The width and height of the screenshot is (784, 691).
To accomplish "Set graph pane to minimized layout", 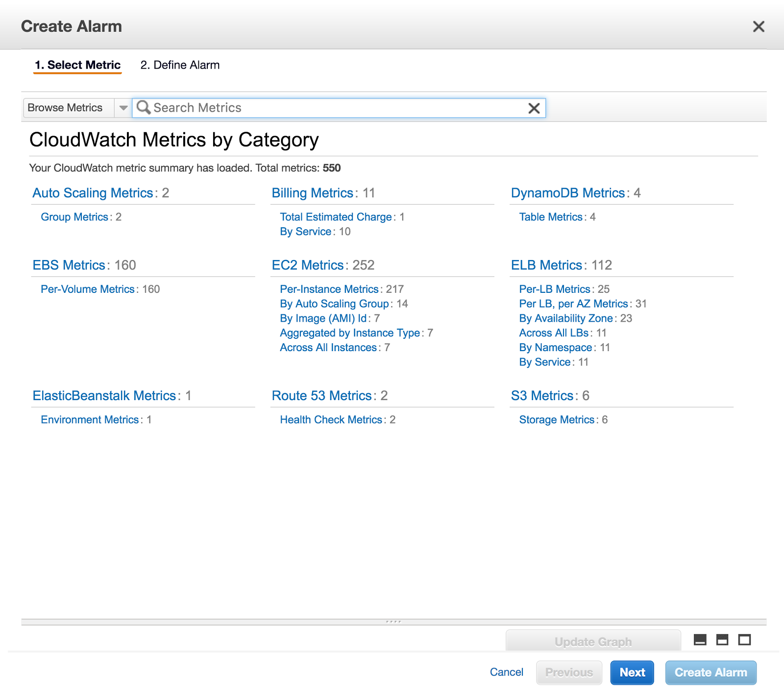I will [x=700, y=640].
